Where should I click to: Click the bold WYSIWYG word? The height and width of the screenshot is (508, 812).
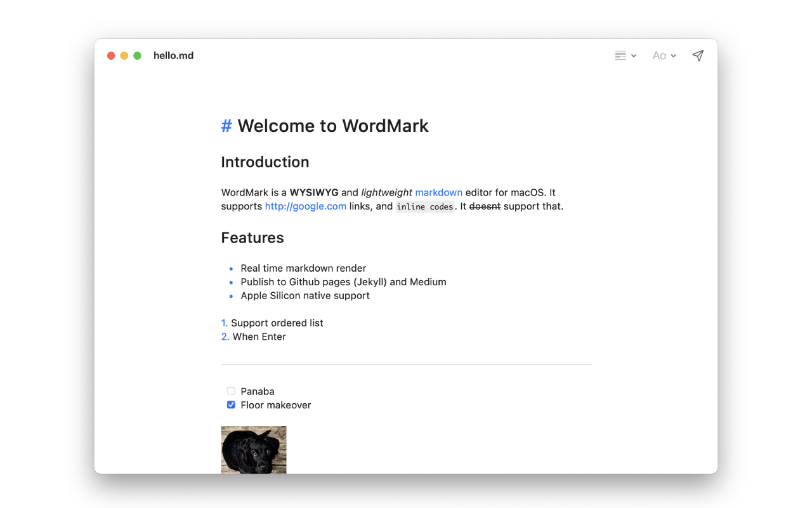point(314,192)
